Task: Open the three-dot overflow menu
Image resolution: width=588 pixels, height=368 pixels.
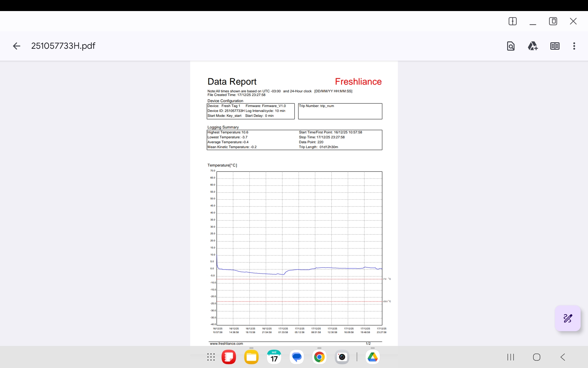Action: coord(574,46)
